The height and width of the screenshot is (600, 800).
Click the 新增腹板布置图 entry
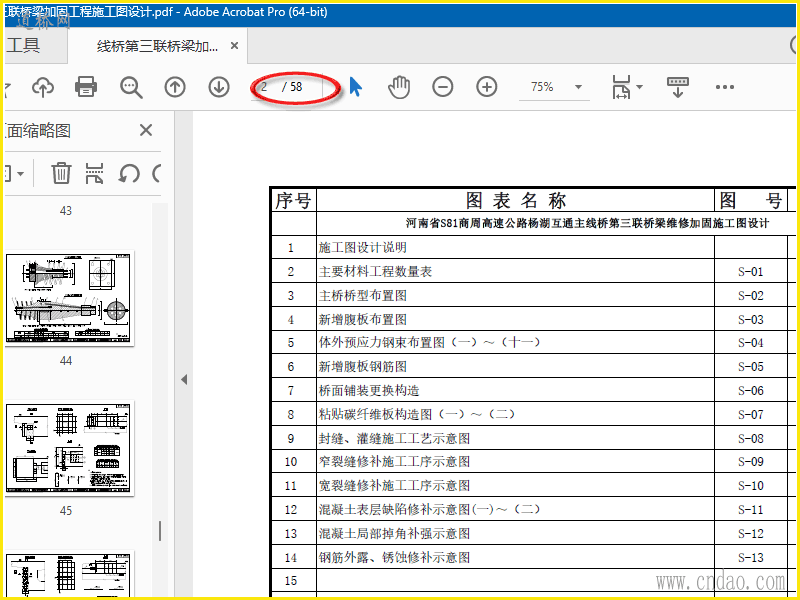tap(362, 320)
